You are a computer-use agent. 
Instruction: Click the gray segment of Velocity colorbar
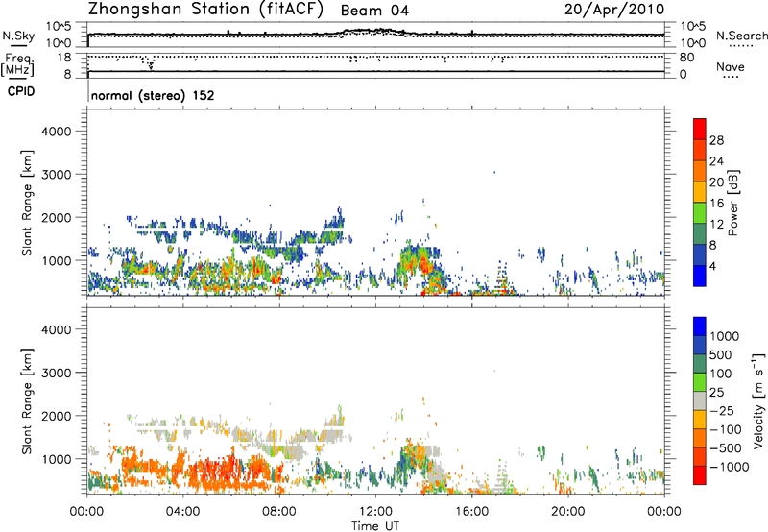tap(700, 400)
